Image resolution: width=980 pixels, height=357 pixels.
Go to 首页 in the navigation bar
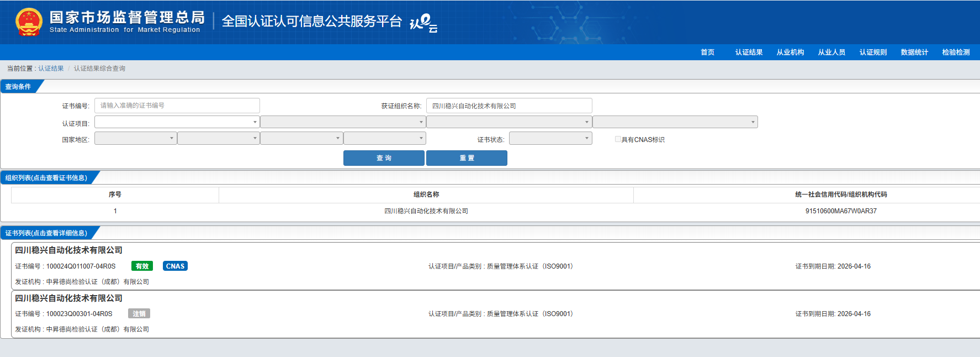[707, 52]
